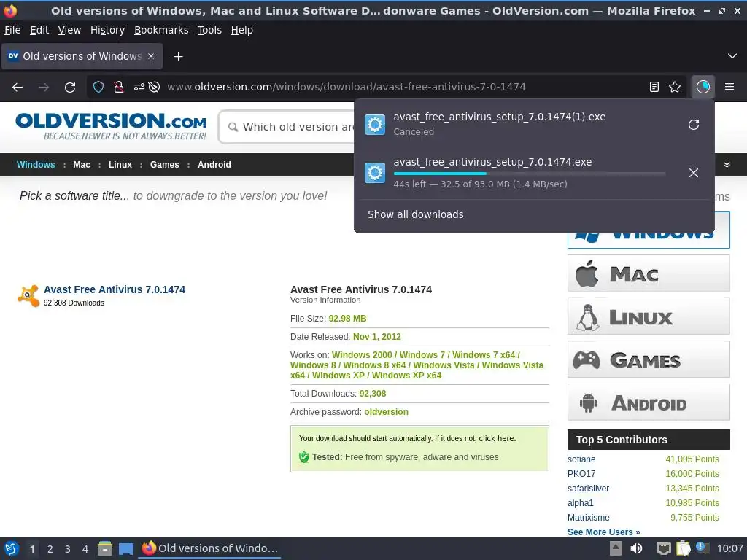This screenshot has height=560, width=747.
Task: Click the 'oldversion' archive password text
Action: coord(386,412)
